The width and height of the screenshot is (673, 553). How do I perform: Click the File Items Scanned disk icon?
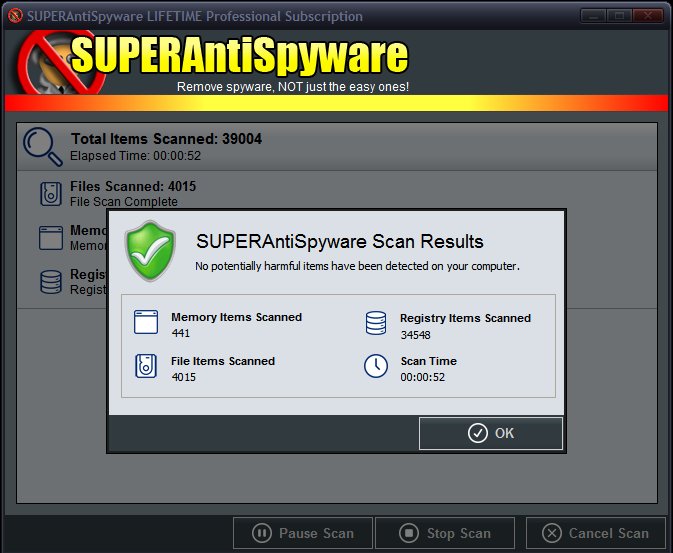pyautogui.click(x=146, y=366)
